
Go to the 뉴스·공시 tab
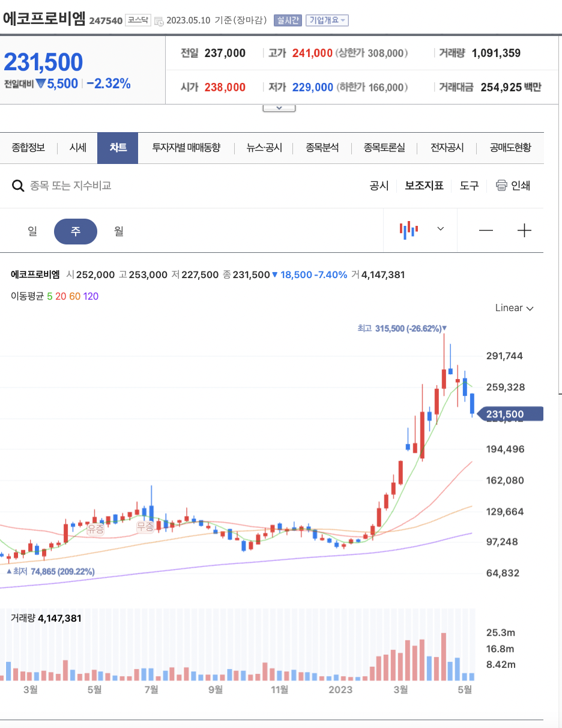[264, 147]
